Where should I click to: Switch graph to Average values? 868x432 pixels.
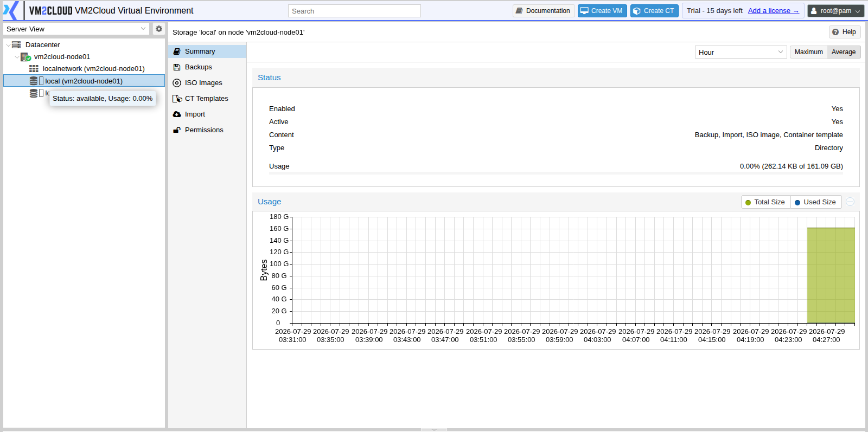click(x=844, y=52)
